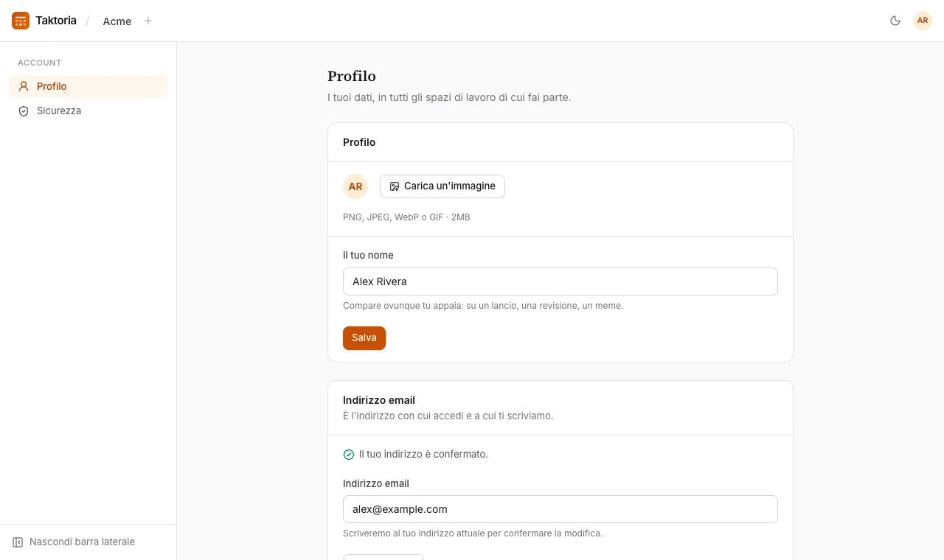Save the name with the Salva button
Image resolution: width=944 pixels, height=560 pixels.
pyautogui.click(x=364, y=337)
